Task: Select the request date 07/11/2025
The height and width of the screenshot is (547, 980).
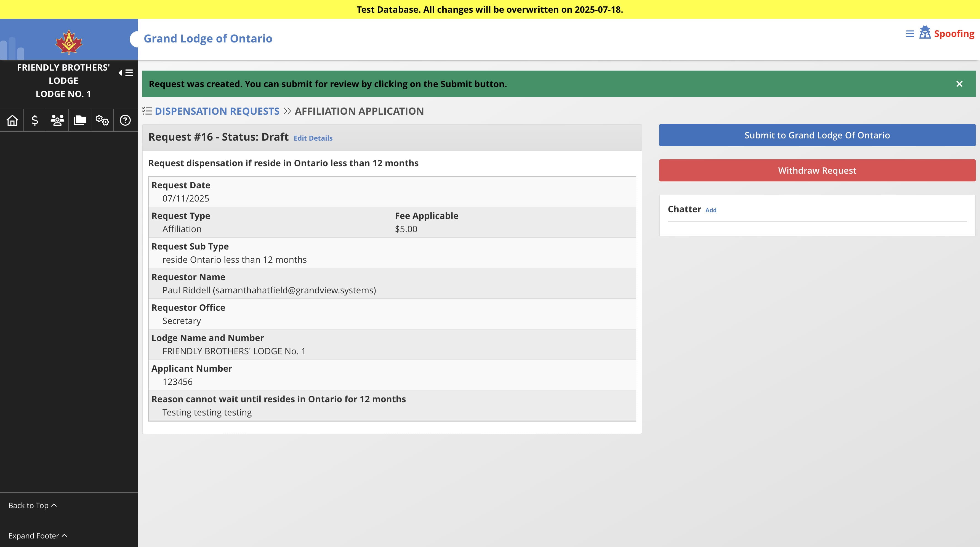Action: 186,199
